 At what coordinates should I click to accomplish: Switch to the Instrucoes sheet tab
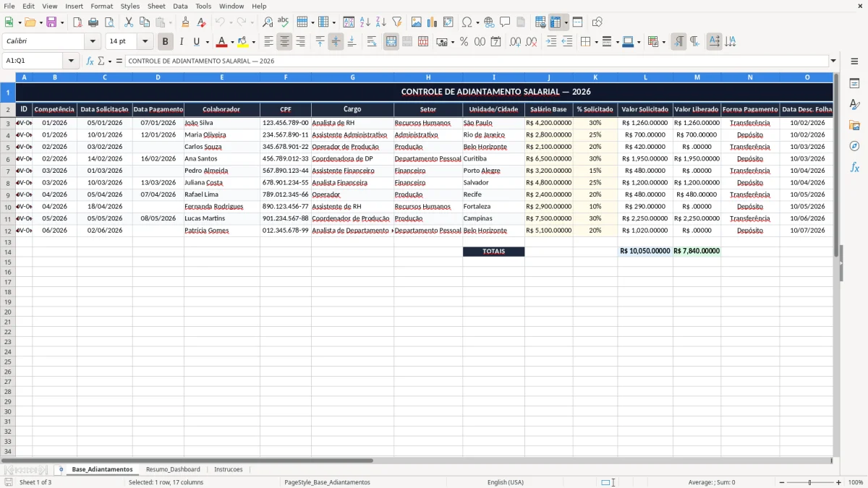229,469
